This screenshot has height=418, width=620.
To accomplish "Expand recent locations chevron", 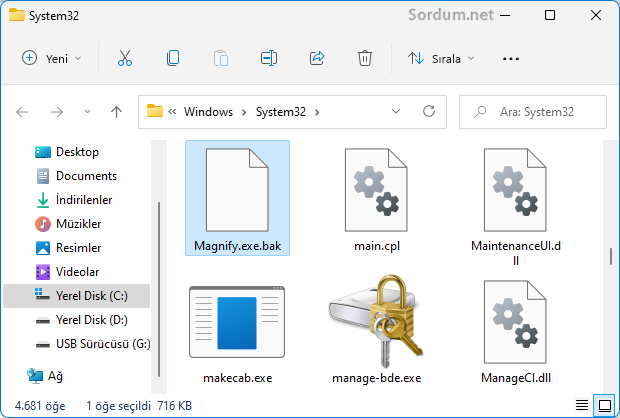I will click(87, 112).
